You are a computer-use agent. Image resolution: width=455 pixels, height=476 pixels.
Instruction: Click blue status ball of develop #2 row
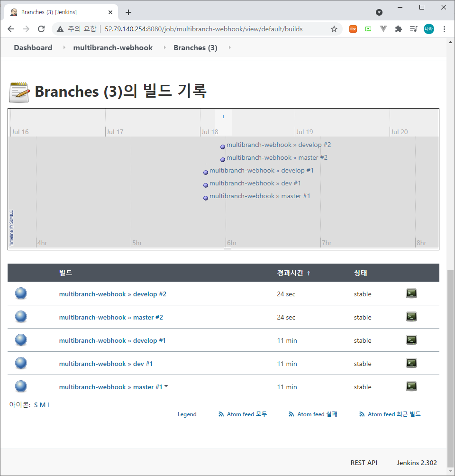pos(21,293)
